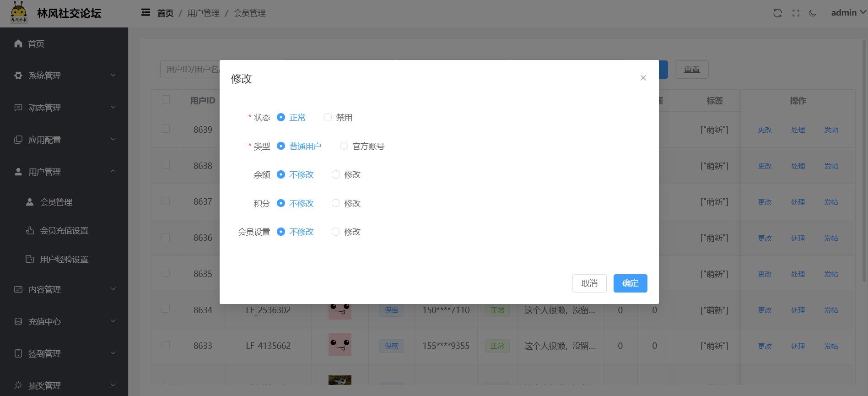Click the 内容管理 icon

point(18,289)
